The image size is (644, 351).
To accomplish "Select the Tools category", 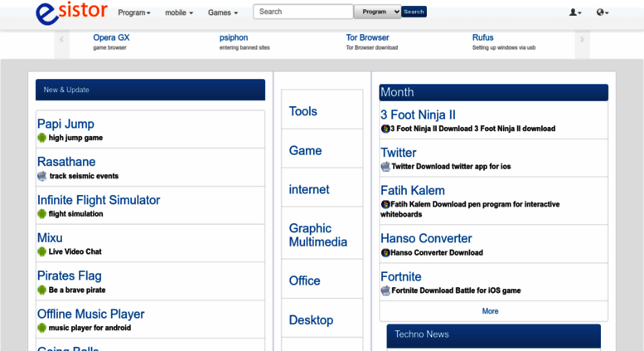I will click(x=303, y=111).
